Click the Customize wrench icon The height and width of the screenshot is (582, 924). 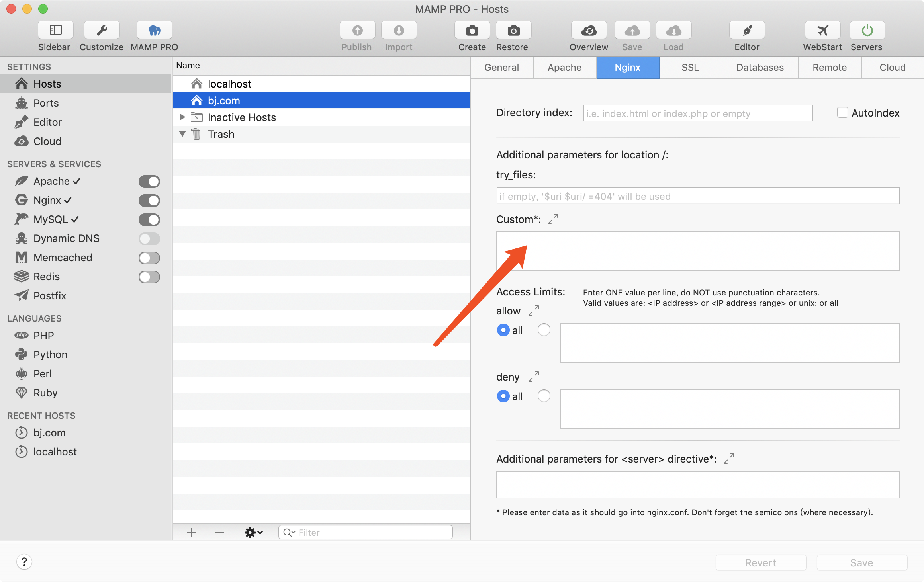pyautogui.click(x=102, y=31)
